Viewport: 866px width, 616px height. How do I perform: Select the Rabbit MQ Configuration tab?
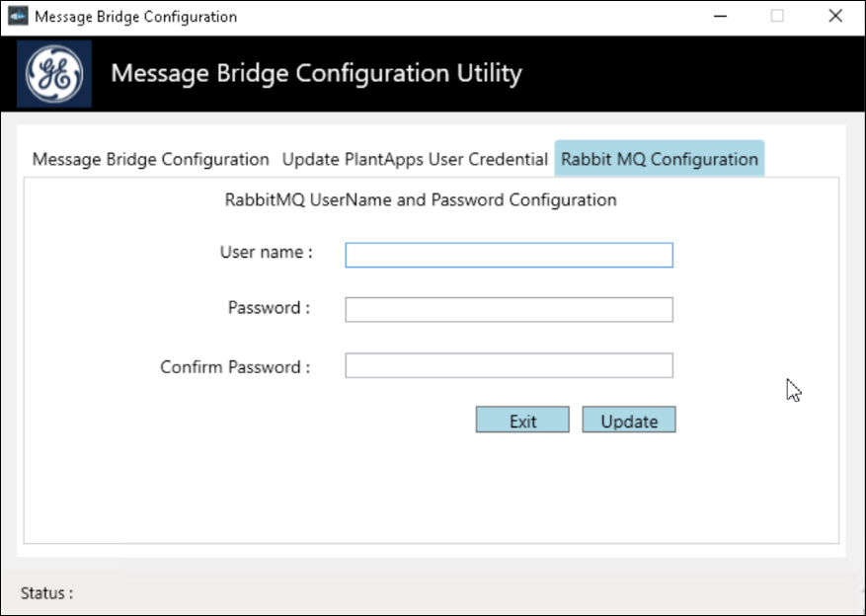tap(660, 159)
